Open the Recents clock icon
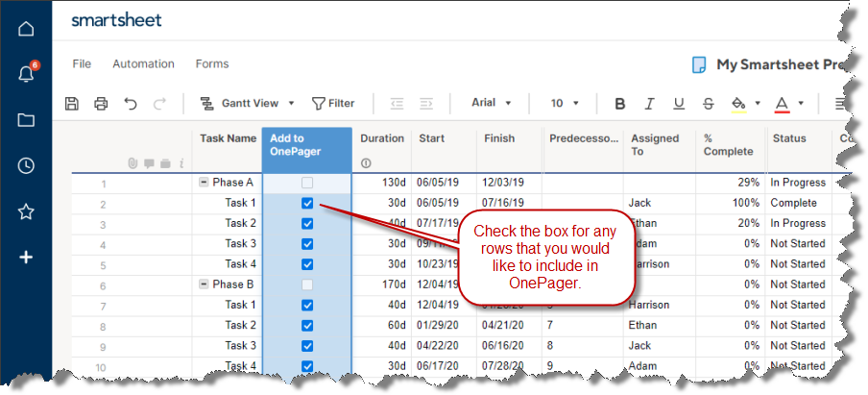 click(26, 165)
